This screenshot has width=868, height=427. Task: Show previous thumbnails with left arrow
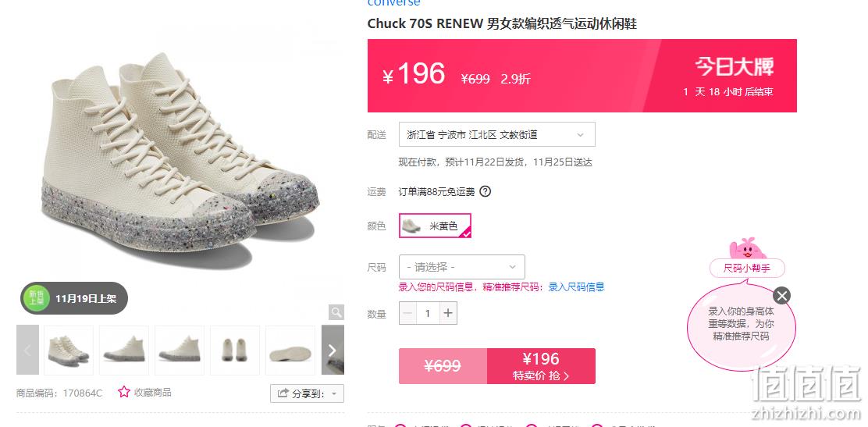pos(27,350)
